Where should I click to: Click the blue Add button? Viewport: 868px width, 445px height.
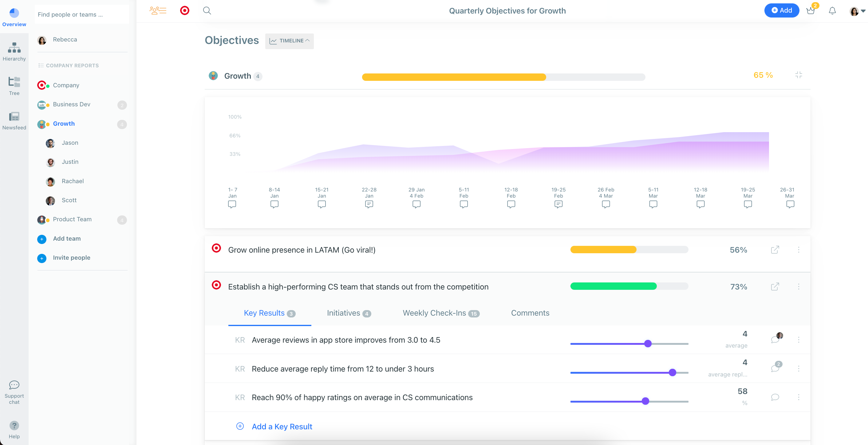781,10
